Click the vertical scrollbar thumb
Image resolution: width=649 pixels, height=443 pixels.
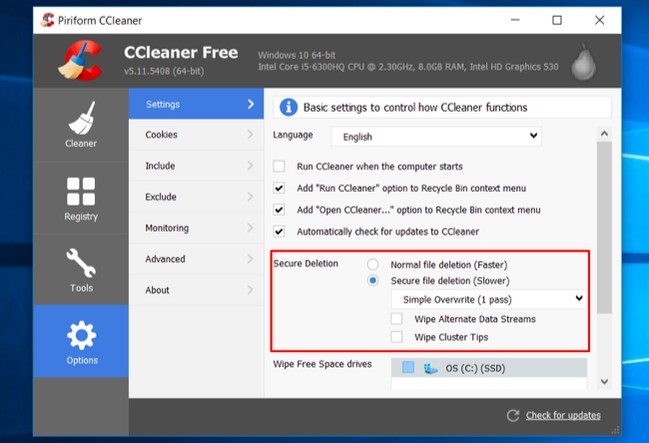click(604, 228)
